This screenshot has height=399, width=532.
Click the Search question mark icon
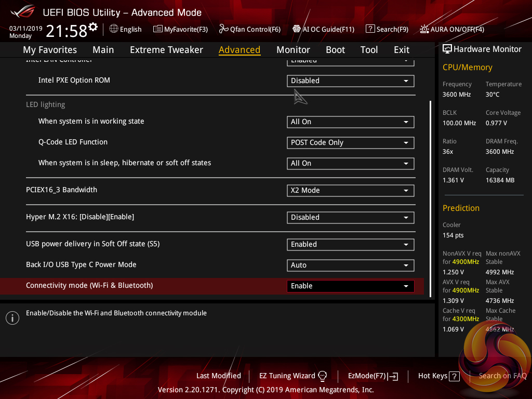pyautogui.click(x=370, y=29)
